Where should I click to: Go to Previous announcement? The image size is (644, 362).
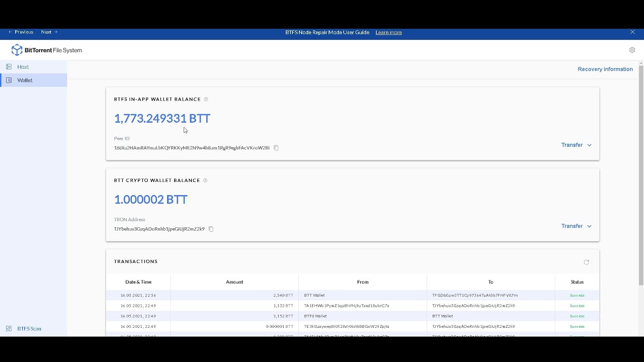click(x=21, y=32)
